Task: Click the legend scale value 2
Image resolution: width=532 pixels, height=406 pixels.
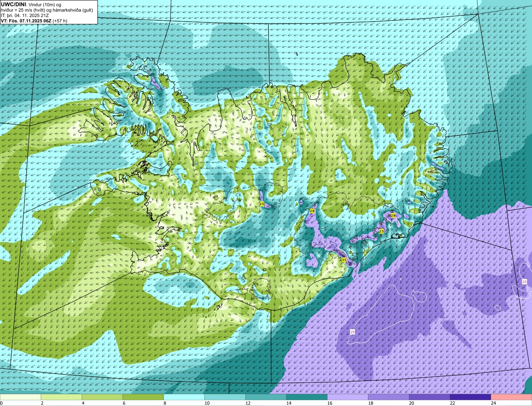Action: 42,403
